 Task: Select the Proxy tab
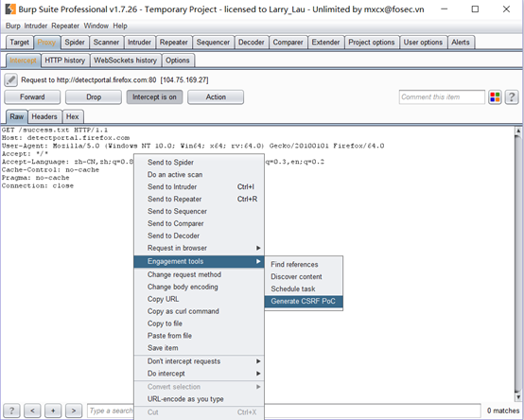[x=46, y=43]
